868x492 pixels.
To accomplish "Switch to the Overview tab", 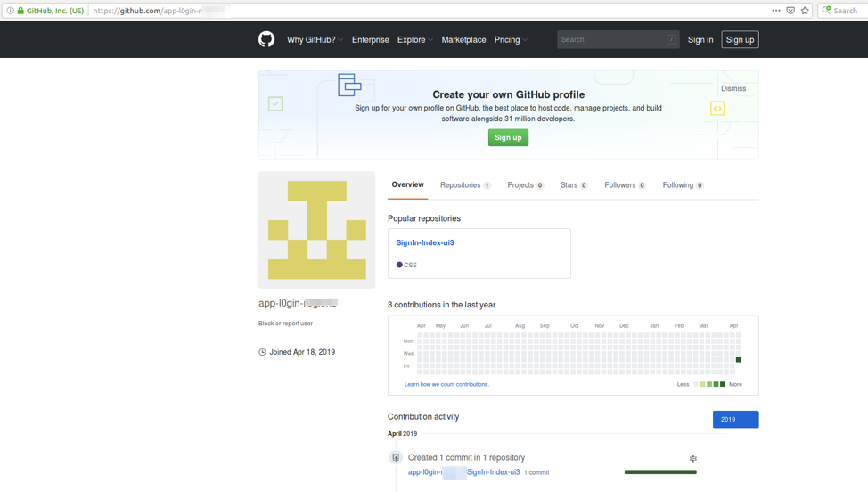I will point(408,184).
